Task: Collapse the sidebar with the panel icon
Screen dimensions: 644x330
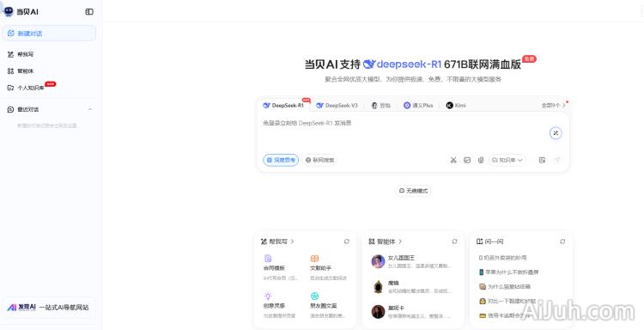Action: click(89, 11)
